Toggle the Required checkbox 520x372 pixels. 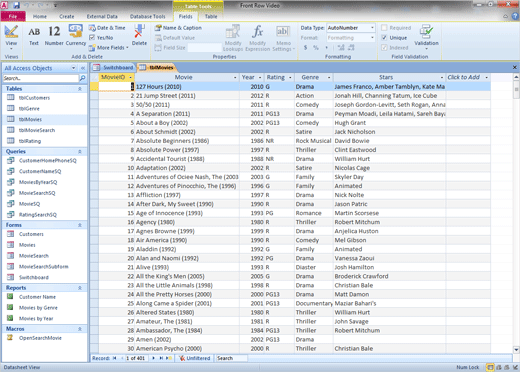click(384, 28)
